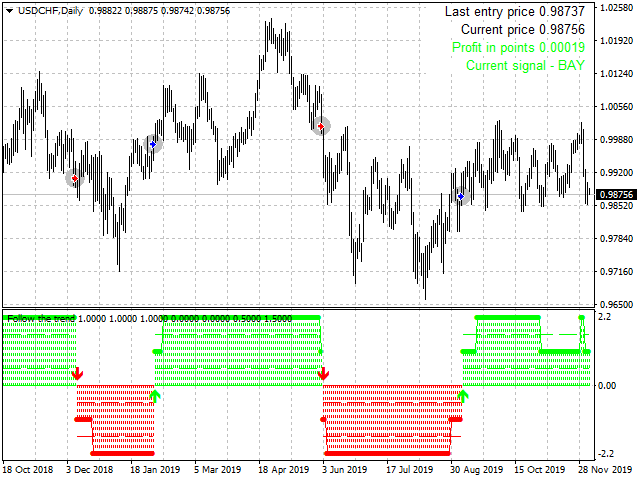Click the 5 Mar 2019 date label
The width and height of the screenshot is (640, 480).
[218, 470]
